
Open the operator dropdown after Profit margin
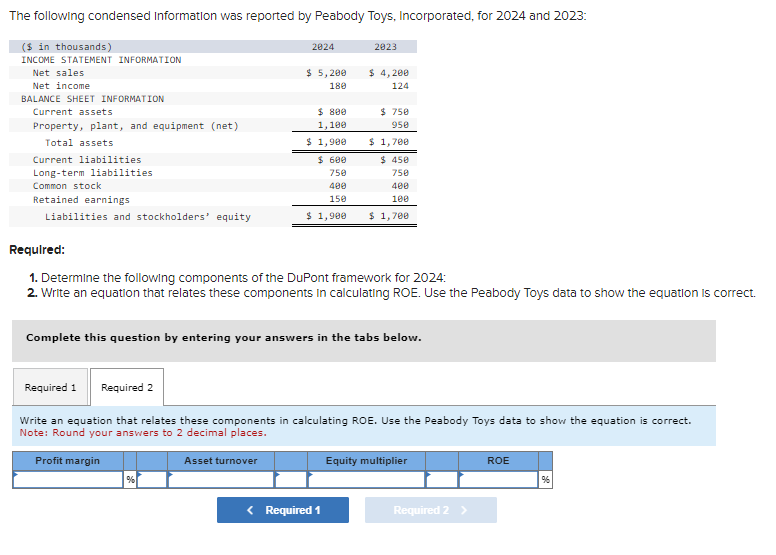click(152, 479)
